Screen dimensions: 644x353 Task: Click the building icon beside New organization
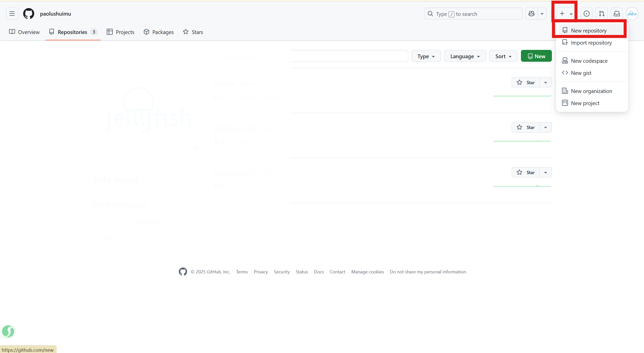coord(565,91)
